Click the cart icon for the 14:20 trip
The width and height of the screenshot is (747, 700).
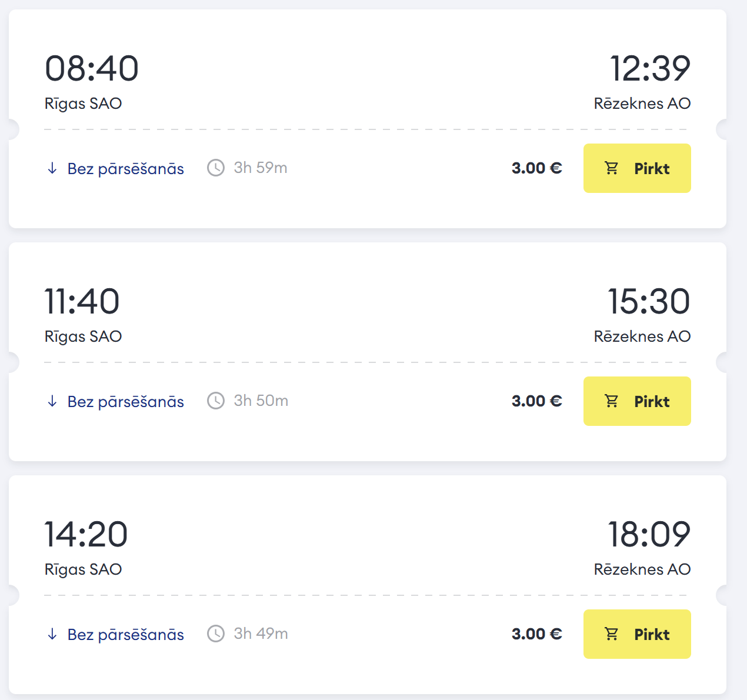[x=612, y=634]
